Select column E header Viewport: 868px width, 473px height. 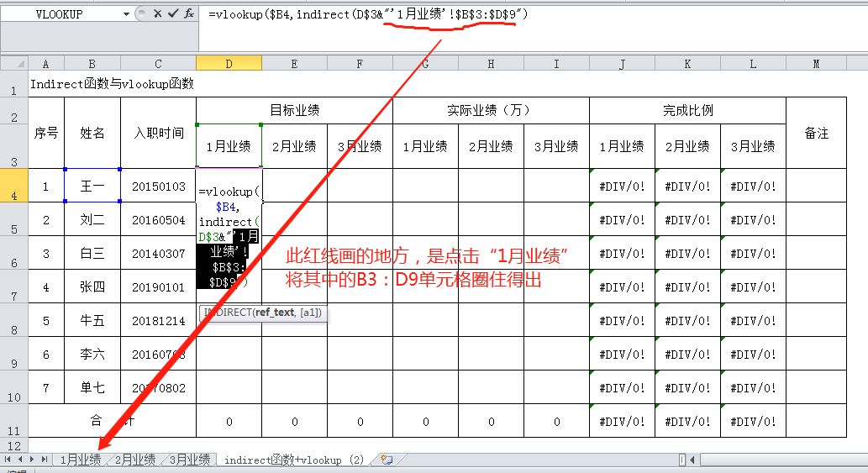coord(294,64)
